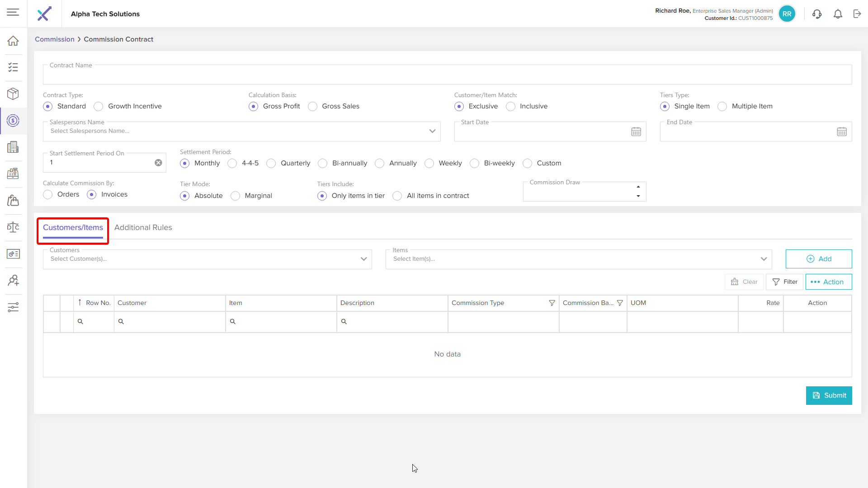
Task: Expand the Items dropdown
Action: click(x=764, y=259)
